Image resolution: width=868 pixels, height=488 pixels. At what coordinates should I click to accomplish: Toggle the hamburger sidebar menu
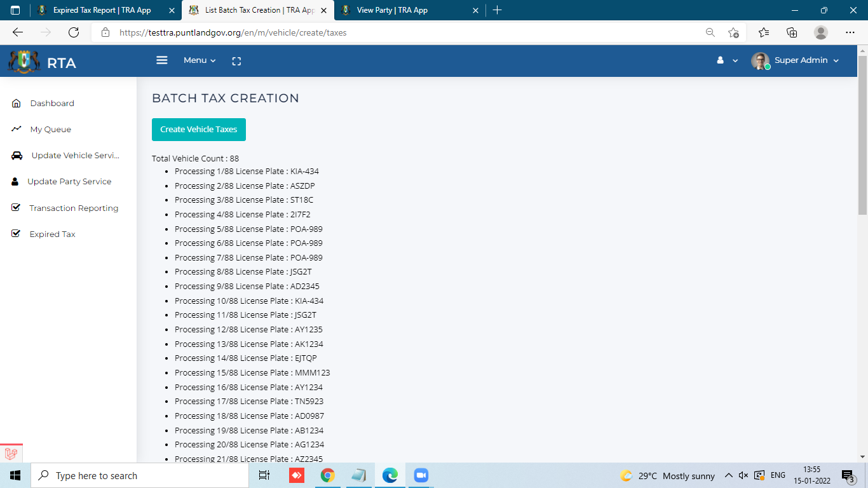pos(162,60)
